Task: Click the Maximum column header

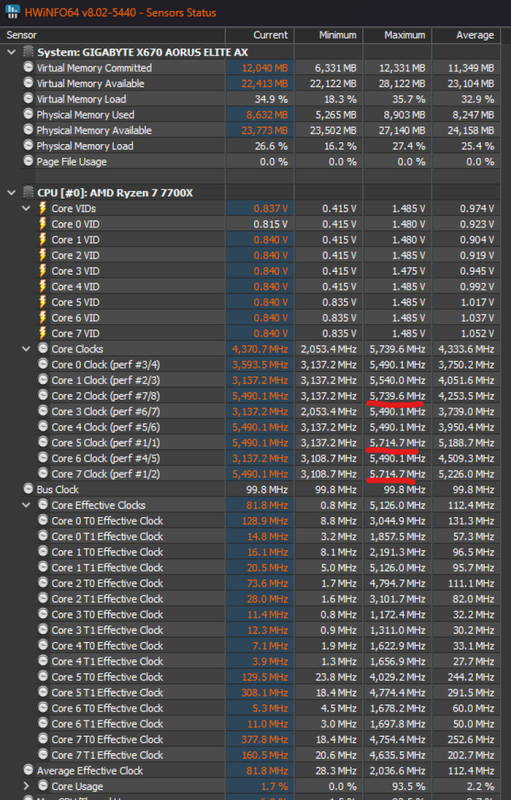Action: pos(404,35)
